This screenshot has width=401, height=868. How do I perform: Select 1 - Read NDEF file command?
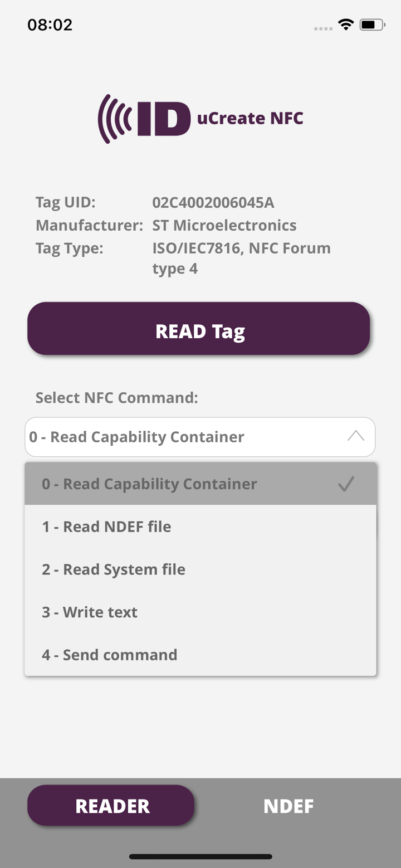coord(106,526)
